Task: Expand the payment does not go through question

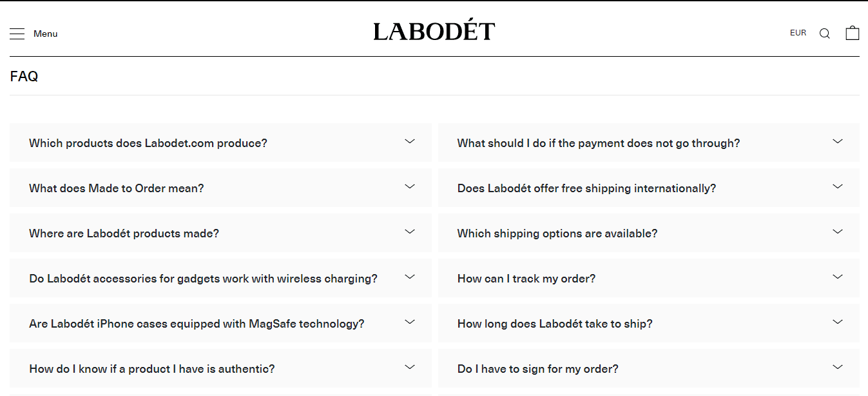Action: coord(599,143)
